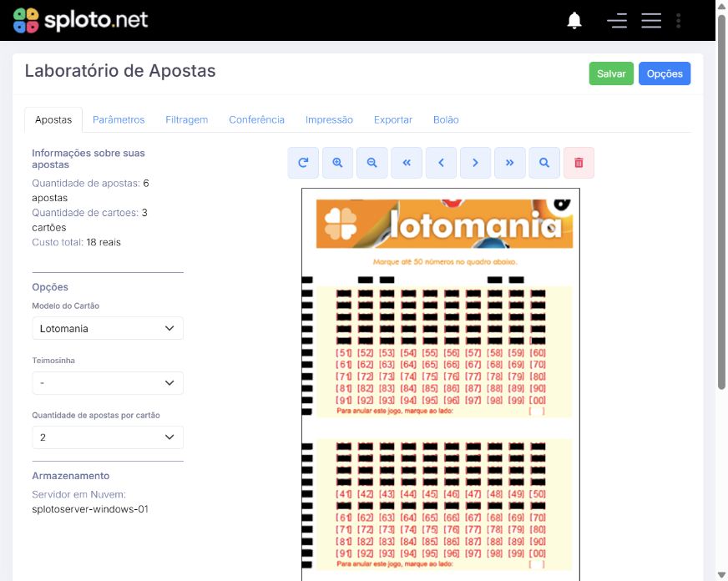The width and height of the screenshot is (728, 581).
Task: Expand Quantidade de apostas por cartão dropdown
Action: (108, 437)
